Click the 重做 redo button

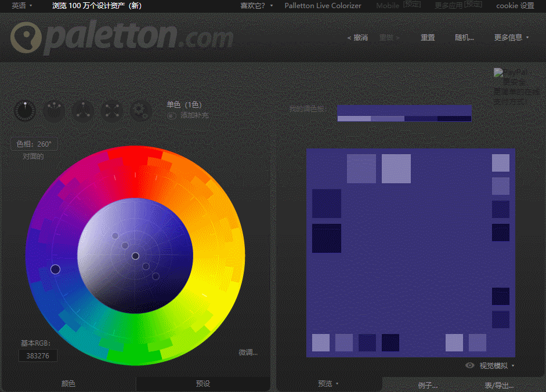(389, 37)
